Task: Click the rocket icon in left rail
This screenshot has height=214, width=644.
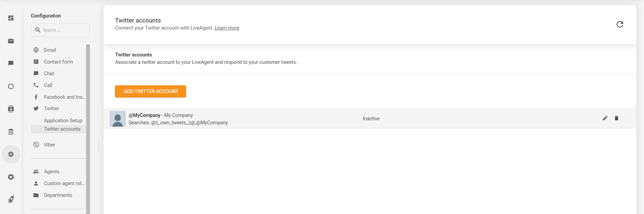Action: coord(11,200)
